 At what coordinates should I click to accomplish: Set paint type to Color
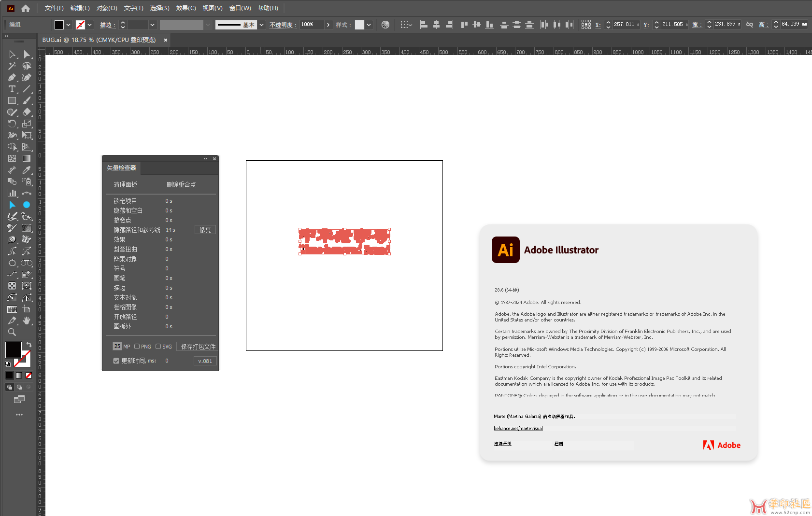10,376
